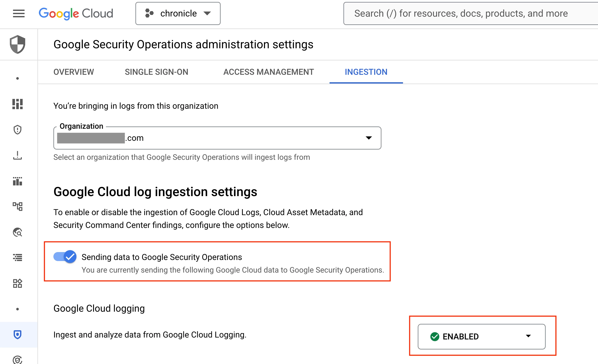Open the circular shield check sidebar icon
The height and width of the screenshot is (364, 598).
pos(18,360)
